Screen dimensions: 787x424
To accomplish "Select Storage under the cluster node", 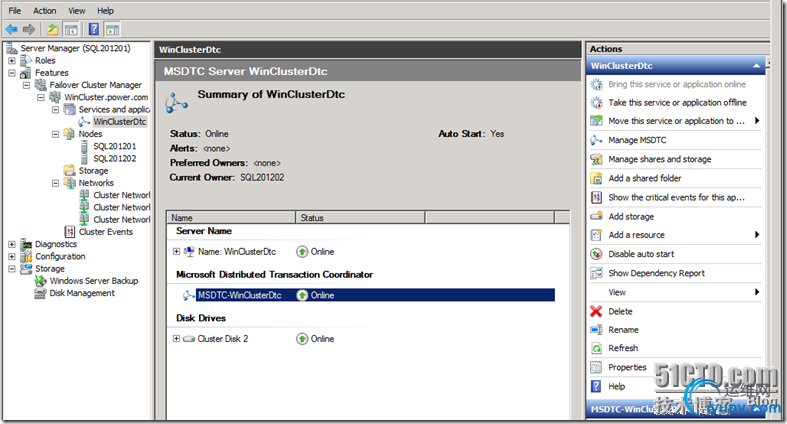I will click(93, 171).
